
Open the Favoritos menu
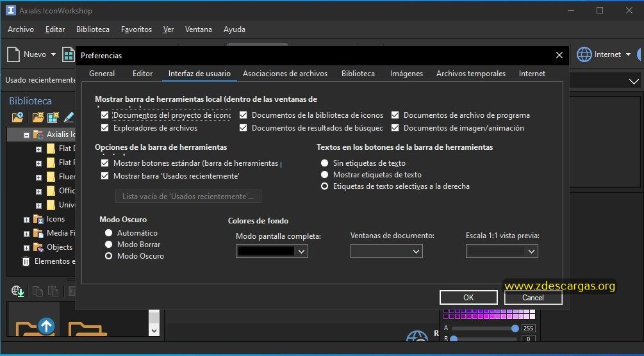point(136,29)
